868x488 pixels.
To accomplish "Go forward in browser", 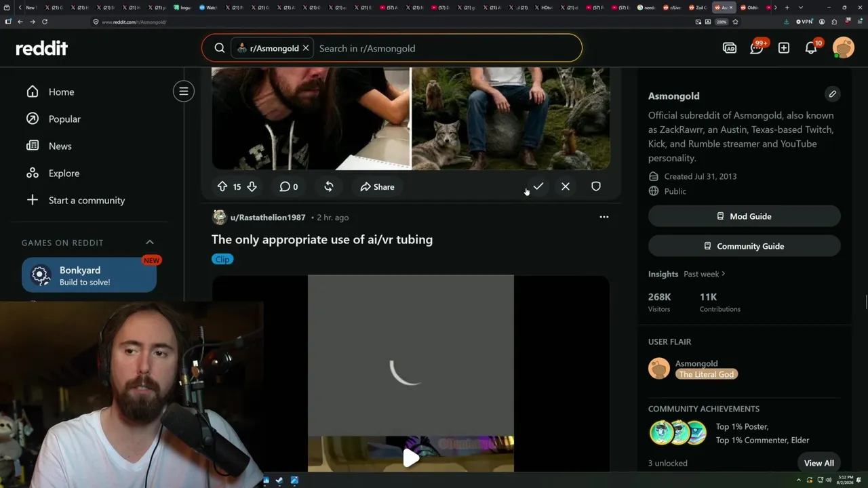I will pos(32,22).
